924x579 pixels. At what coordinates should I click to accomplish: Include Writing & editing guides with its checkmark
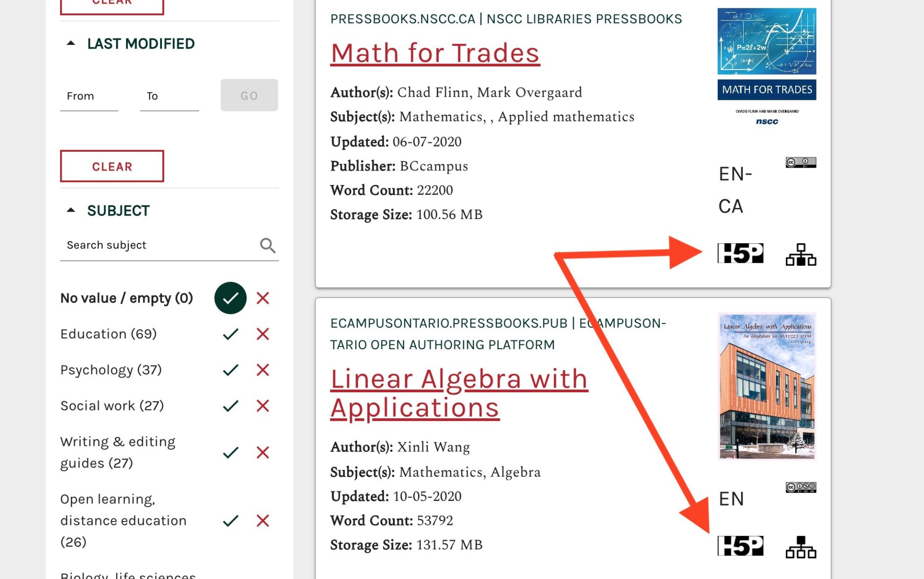[x=230, y=452]
